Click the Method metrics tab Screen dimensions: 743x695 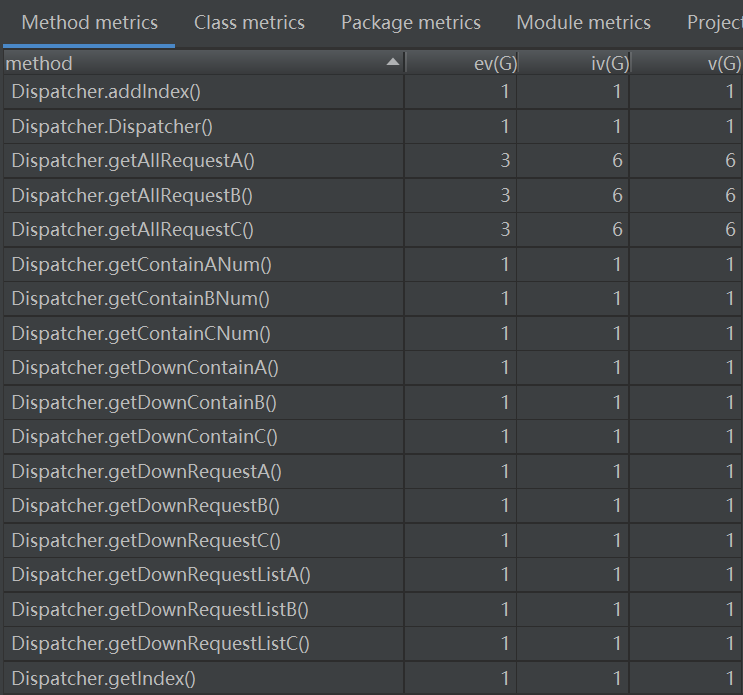click(89, 23)
